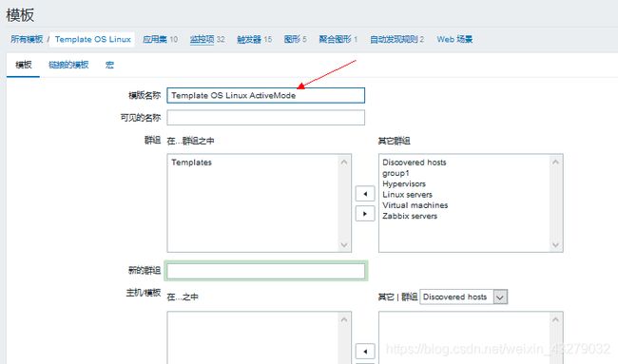Click scroll-down arrow of other groups list

[556, 245]
